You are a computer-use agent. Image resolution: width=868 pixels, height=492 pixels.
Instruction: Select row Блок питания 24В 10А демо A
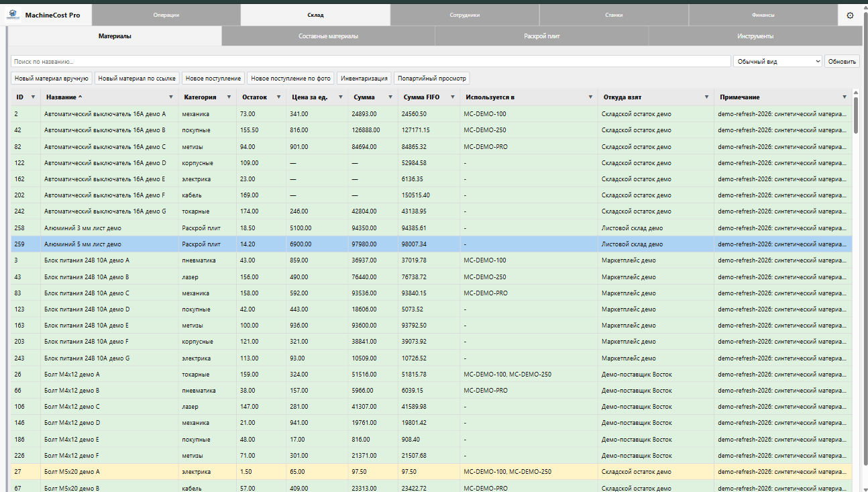[x=431, y=260]
